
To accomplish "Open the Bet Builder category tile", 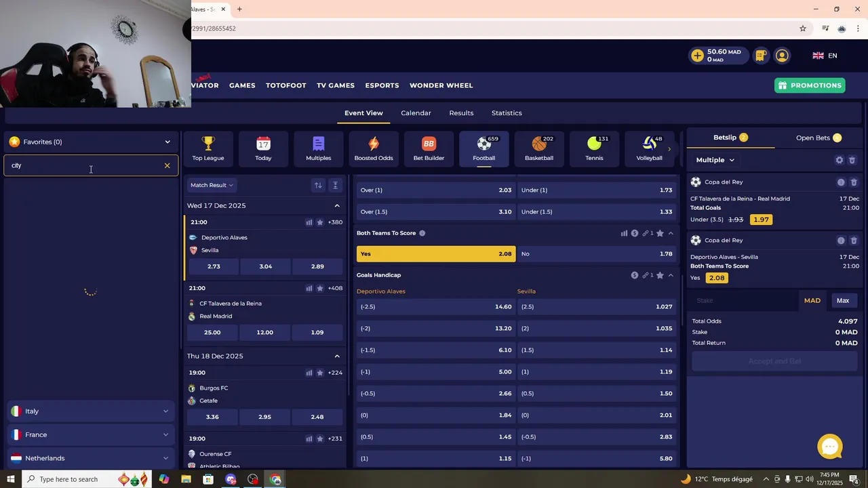I will [429, 148].
